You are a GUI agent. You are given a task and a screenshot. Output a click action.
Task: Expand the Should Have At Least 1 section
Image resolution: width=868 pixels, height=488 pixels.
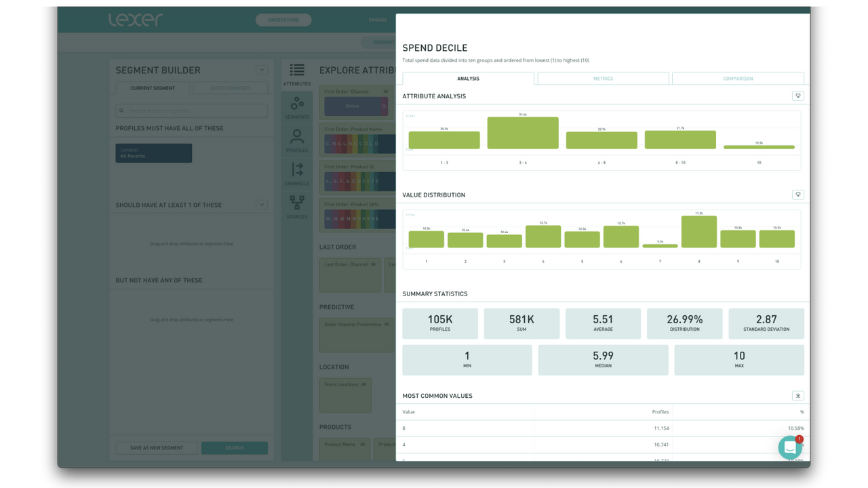pyautogui.click(x=262, y=204)
